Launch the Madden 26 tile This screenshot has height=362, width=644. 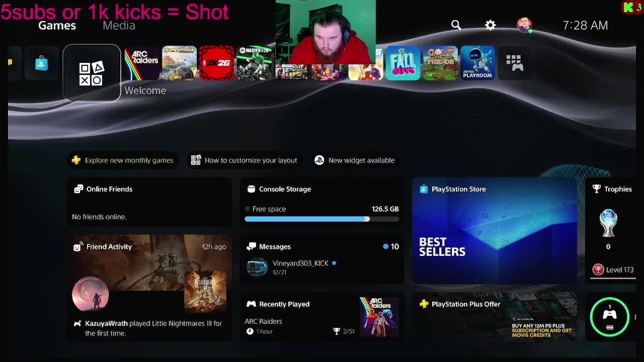254,63
